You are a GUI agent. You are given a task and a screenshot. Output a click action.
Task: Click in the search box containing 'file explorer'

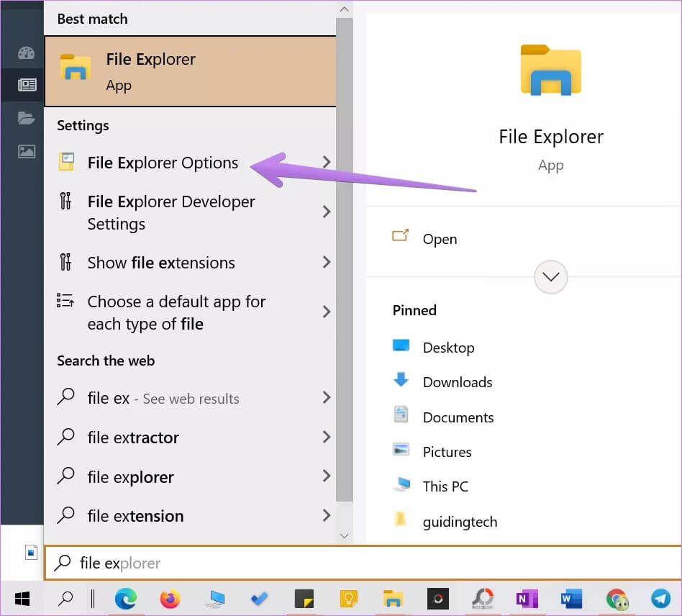[363, 563]
